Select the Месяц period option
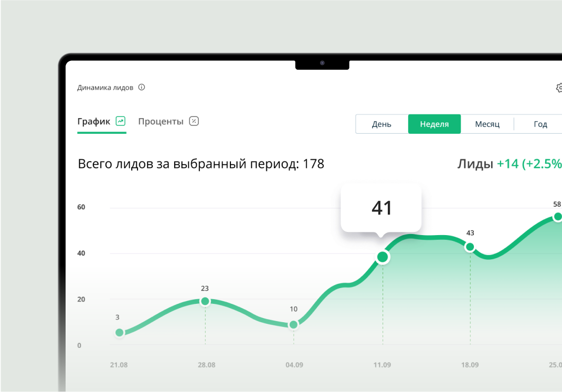Viewport: 562px width, 392px height. click(x=487, y=124)
